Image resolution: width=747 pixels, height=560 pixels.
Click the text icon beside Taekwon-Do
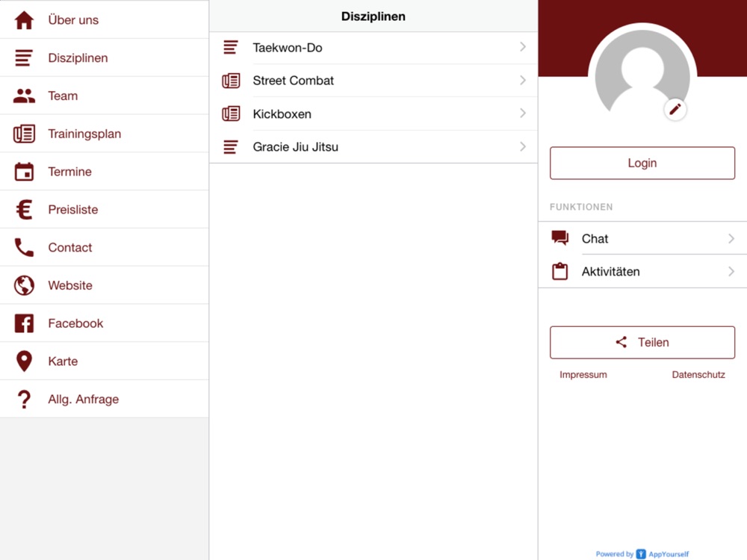tap(231, 48)
